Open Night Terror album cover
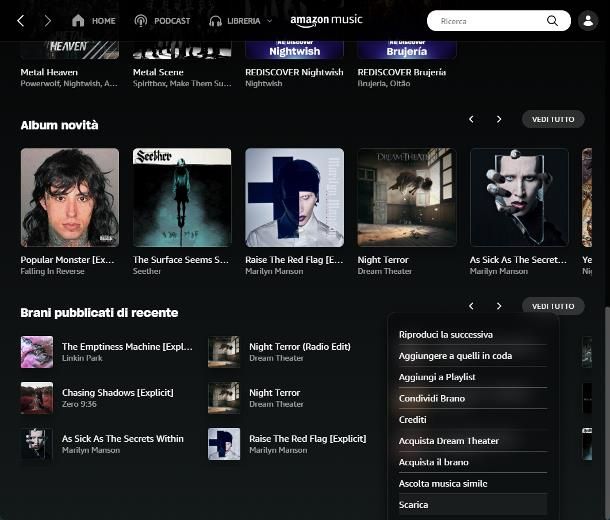Viewport: 610px width, 520px height. [x=407, y=197]
